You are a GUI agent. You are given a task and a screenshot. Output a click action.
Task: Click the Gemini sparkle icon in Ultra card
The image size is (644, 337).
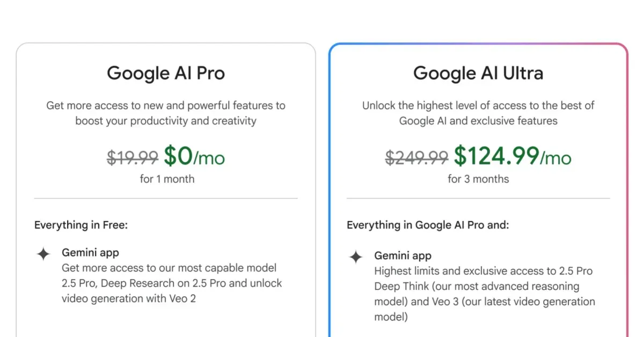(x=356, y=257)
